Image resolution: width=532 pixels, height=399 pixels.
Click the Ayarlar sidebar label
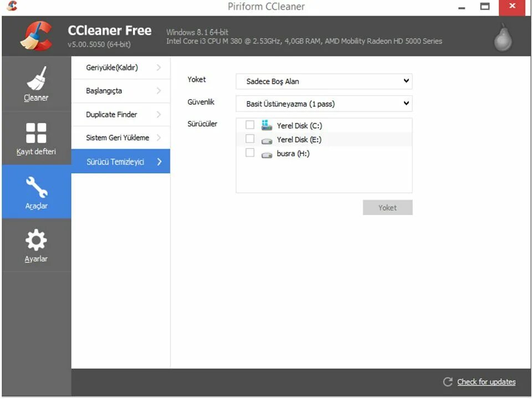(x=36, y=259)
